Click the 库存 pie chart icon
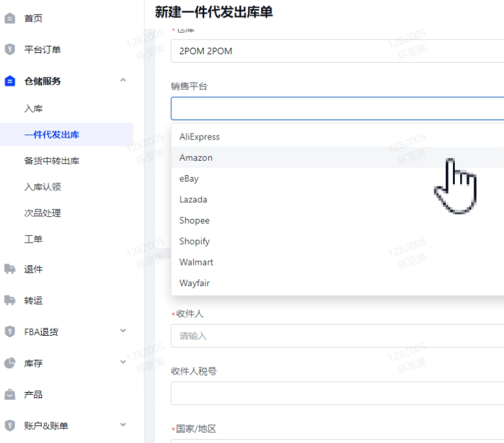504x443 pixels. pyautogui.click(x=10, y=363)
